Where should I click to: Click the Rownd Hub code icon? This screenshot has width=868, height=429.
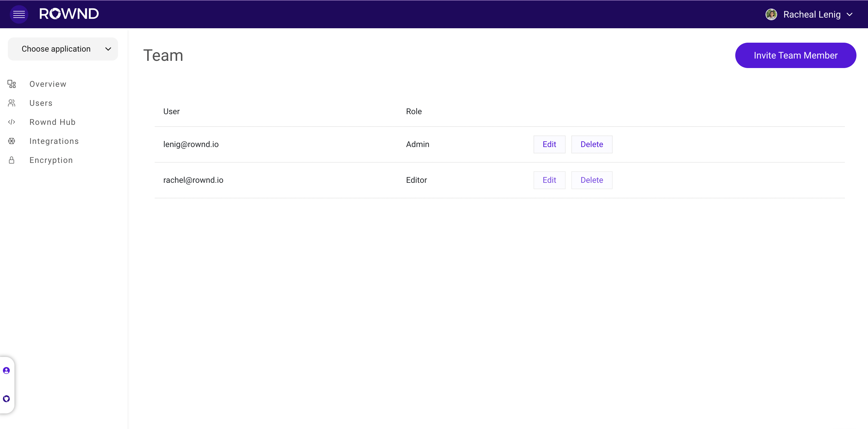coord(12,122)
